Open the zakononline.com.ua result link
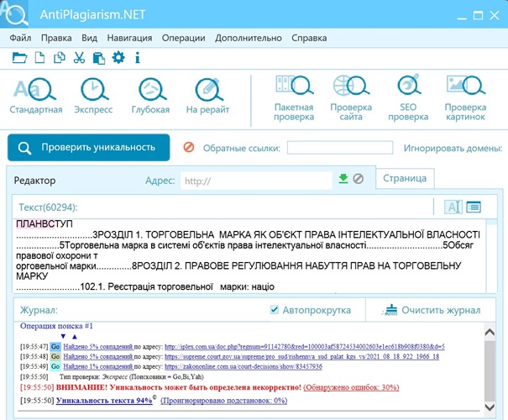 (x=244, y=366)
